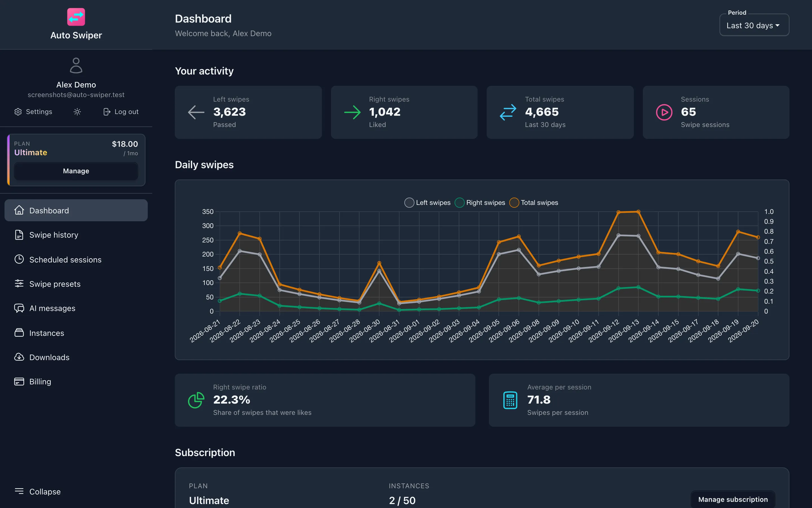Click the 65 sessions value
Screen dimensions: 812x508
click(689, 112)
